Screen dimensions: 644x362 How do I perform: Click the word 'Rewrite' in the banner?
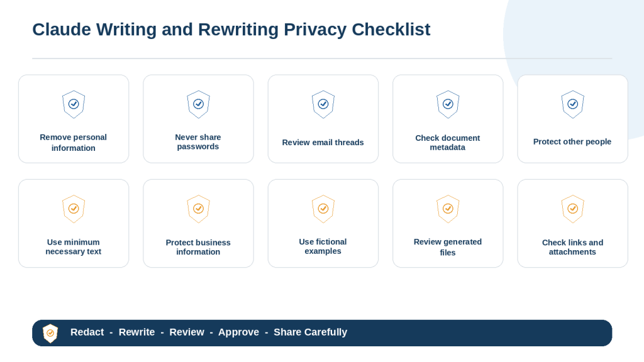click(x=136, y=332)
